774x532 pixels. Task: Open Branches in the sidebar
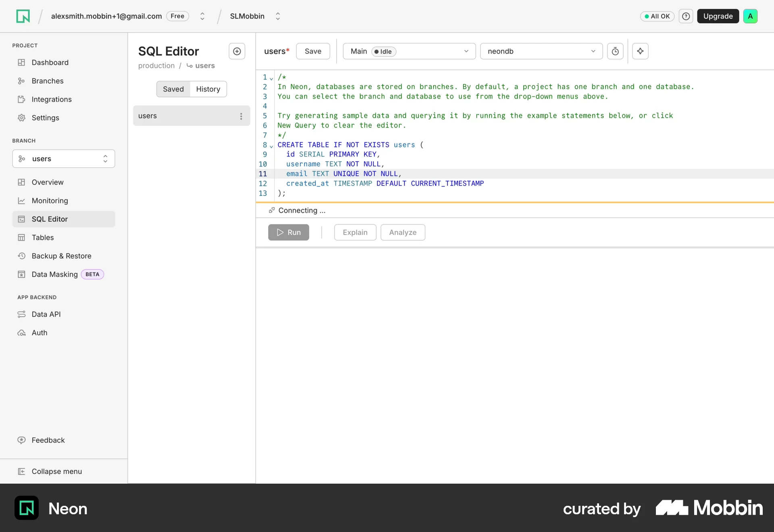[x=64, y=81]
